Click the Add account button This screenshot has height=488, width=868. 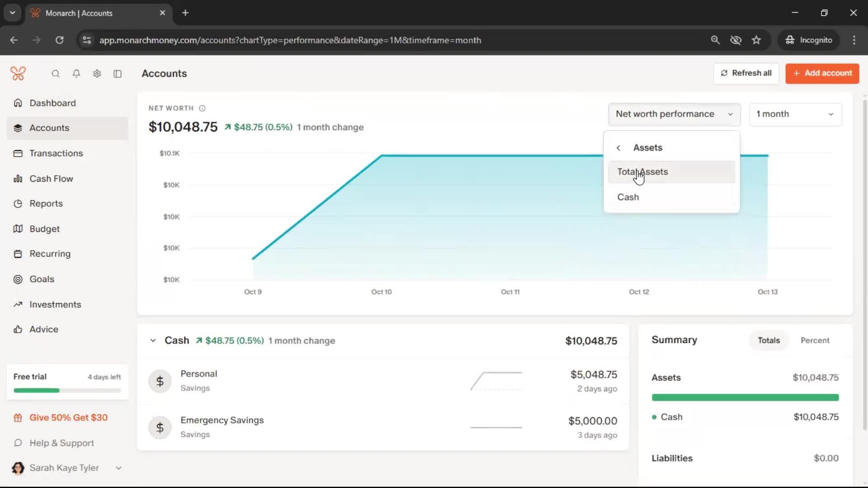(x=822, y=73)
